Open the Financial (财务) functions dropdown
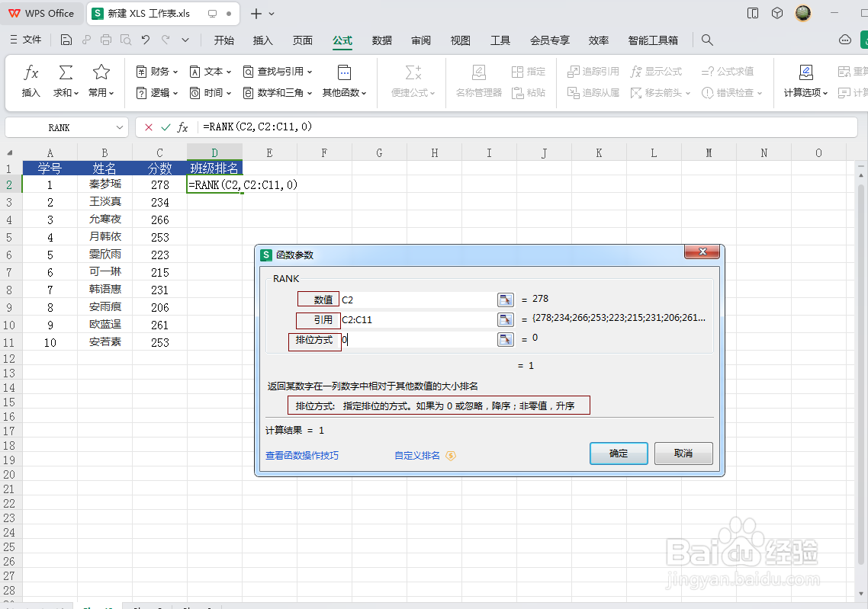 (x=157, y=72)
